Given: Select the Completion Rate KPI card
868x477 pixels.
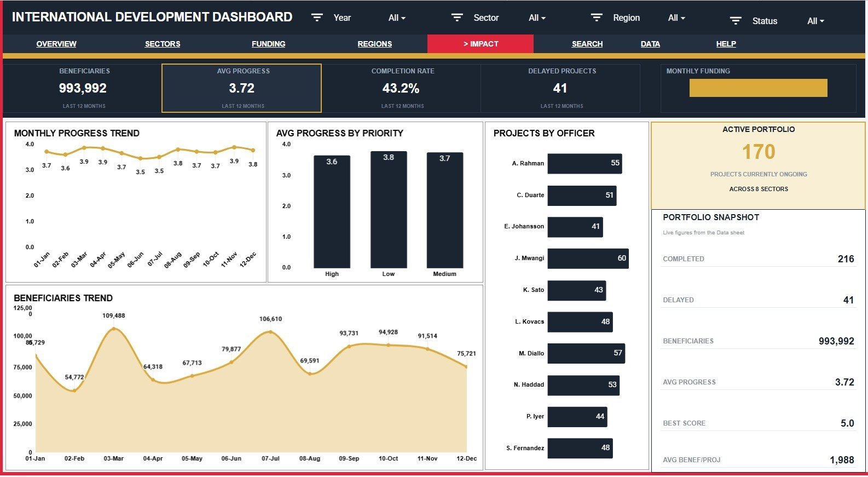Looking at the screenshot, I should click(x=401, y=88).
